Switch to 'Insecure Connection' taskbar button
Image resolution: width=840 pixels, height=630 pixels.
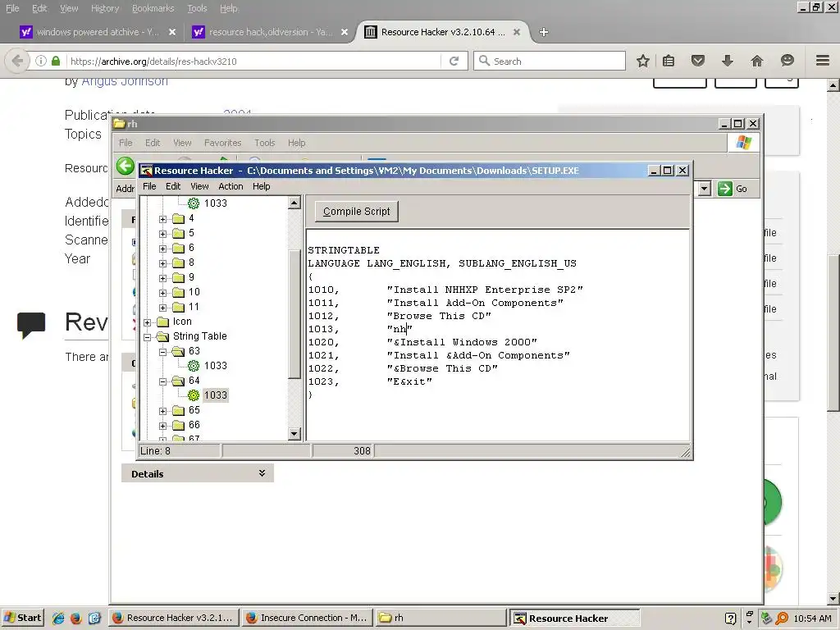[308, 618]
